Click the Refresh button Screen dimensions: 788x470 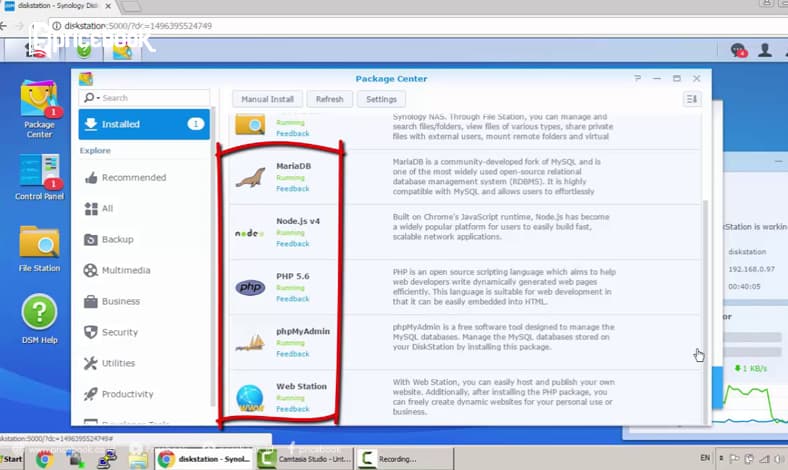330,99
